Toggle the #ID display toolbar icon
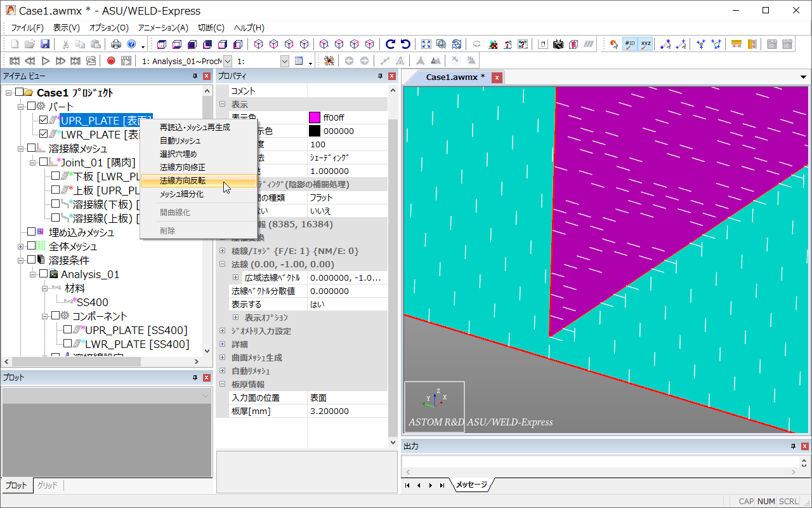Screen dimensions: 812x508 point(630,44)
